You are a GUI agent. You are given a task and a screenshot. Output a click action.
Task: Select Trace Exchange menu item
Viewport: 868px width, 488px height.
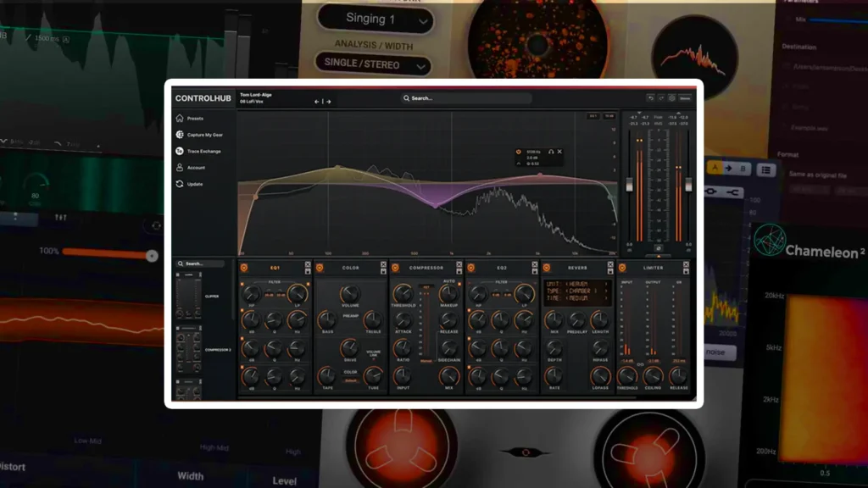point(203,151)
